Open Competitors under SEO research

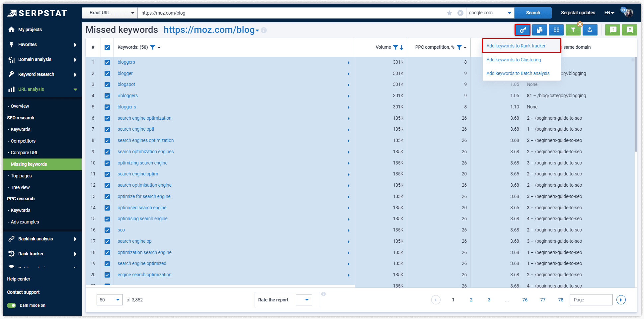pyautogui.click(x=23, y=141)
